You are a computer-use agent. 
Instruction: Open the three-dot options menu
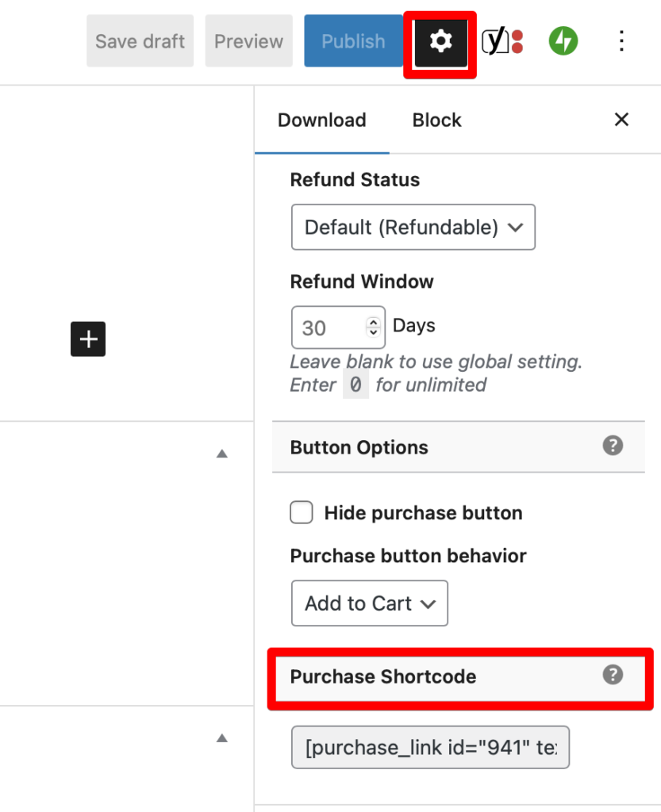pyautogui.click(x=621, y=41)
